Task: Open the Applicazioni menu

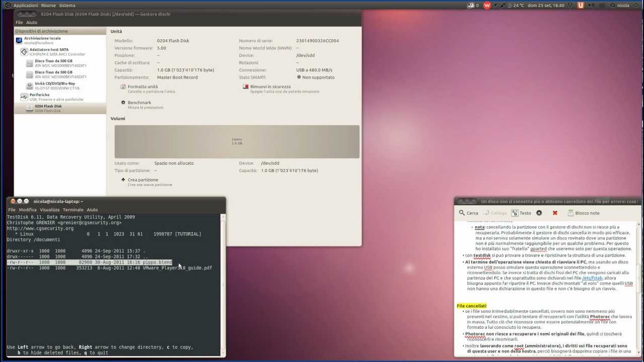Action: coord(25,6)
